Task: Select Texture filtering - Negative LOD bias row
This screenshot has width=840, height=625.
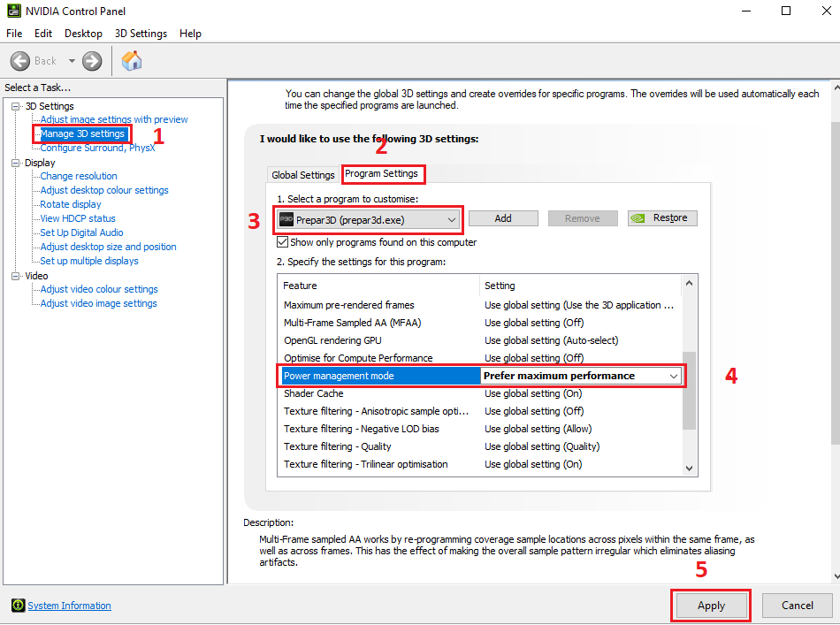Action: pyautogui.click(x=480, y=429)
